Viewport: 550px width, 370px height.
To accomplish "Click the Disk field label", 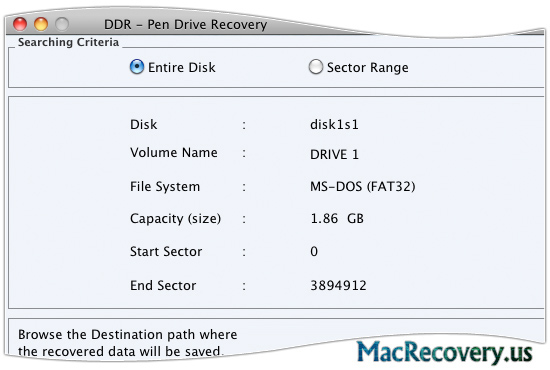I will (143, 125).
